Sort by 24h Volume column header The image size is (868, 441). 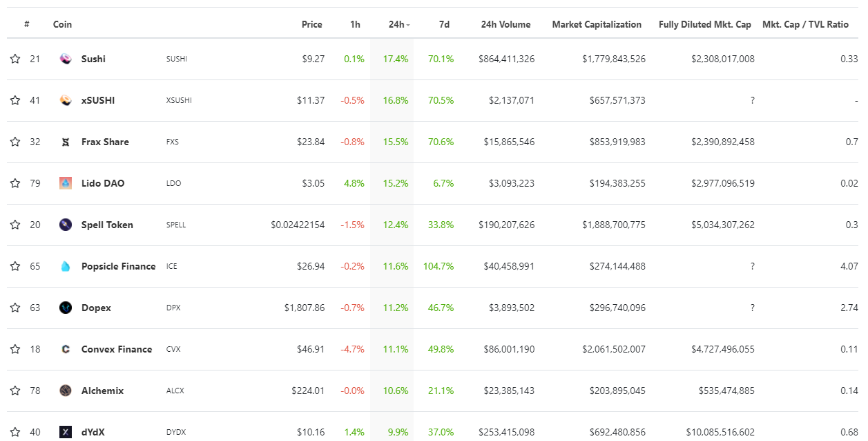505,24
